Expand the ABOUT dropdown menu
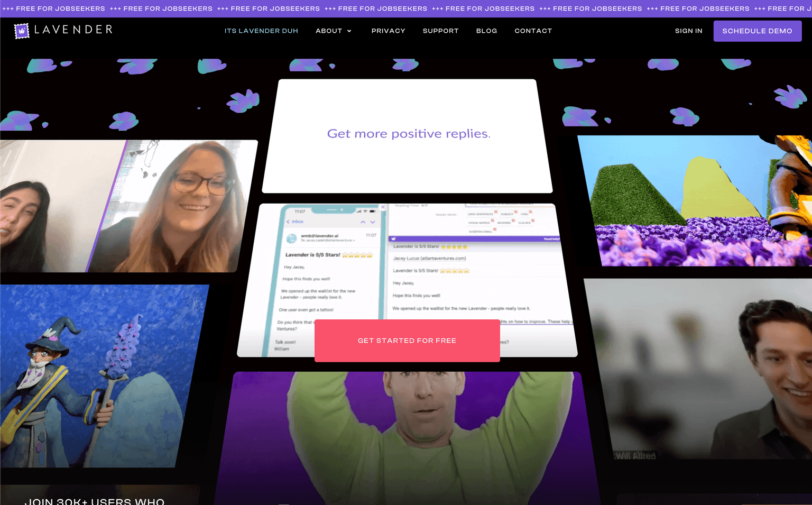Image resolution: width=812 pixels, height=505 pixels. click(x=334, y=31)
